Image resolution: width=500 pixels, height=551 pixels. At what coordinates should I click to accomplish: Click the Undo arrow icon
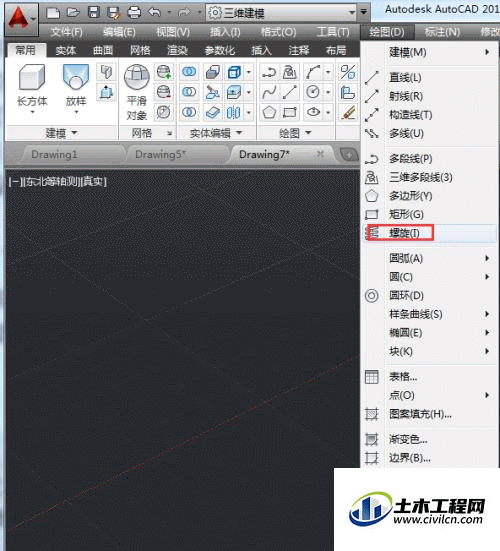155,13
